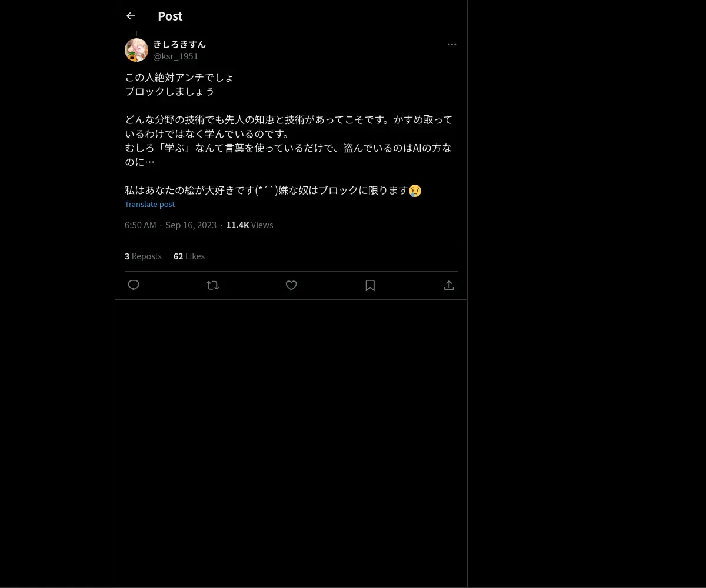Screen dimensions: 706x588
Task: Click the crying face emoji
Action: (x=415, y=191)
